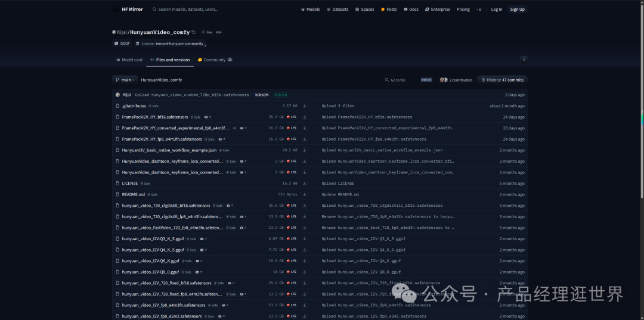Click the contributors avatar thumbnails
The image size is (644, 320).
(x=444, y=80)
